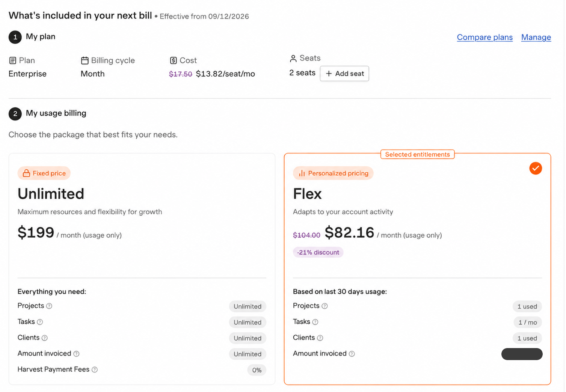Select the Unlimited package heading
Screen dimensions: 566x392
point(51,194)
